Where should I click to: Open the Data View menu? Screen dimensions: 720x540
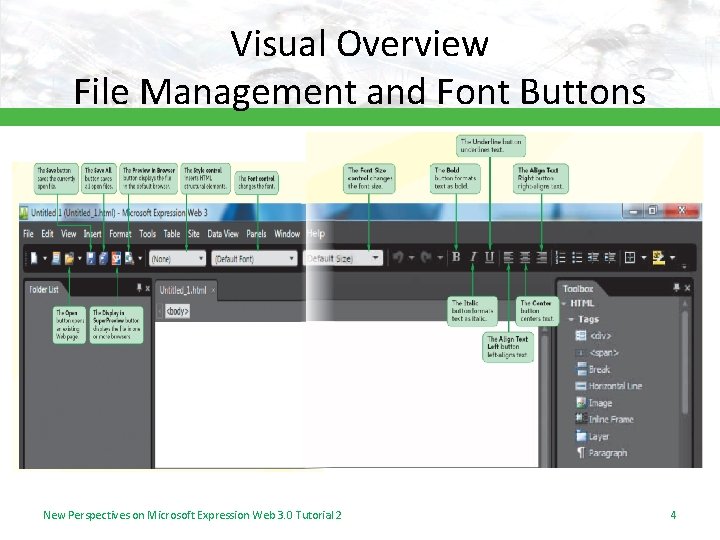223,234
